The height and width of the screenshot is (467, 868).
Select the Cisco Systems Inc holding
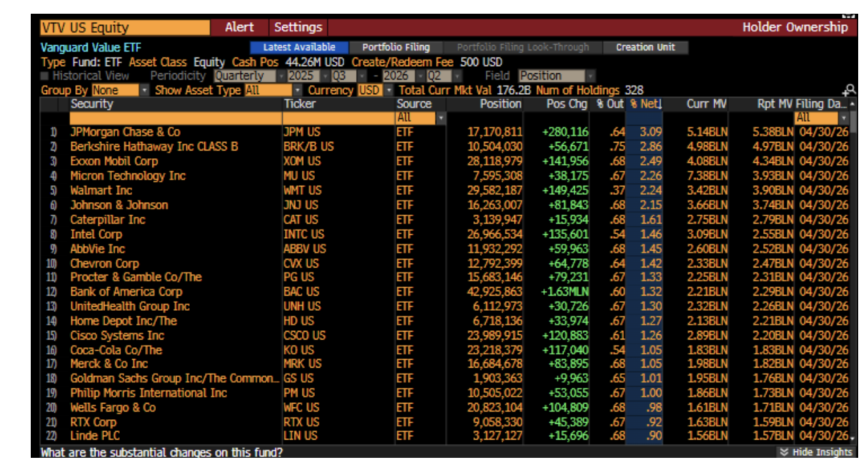point(117,336)
